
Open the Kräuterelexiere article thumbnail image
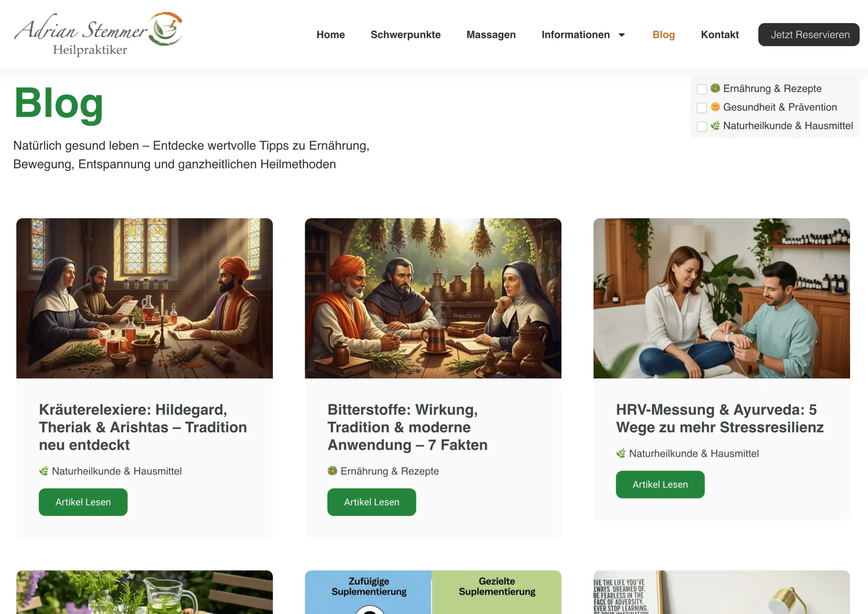point(144,298)
